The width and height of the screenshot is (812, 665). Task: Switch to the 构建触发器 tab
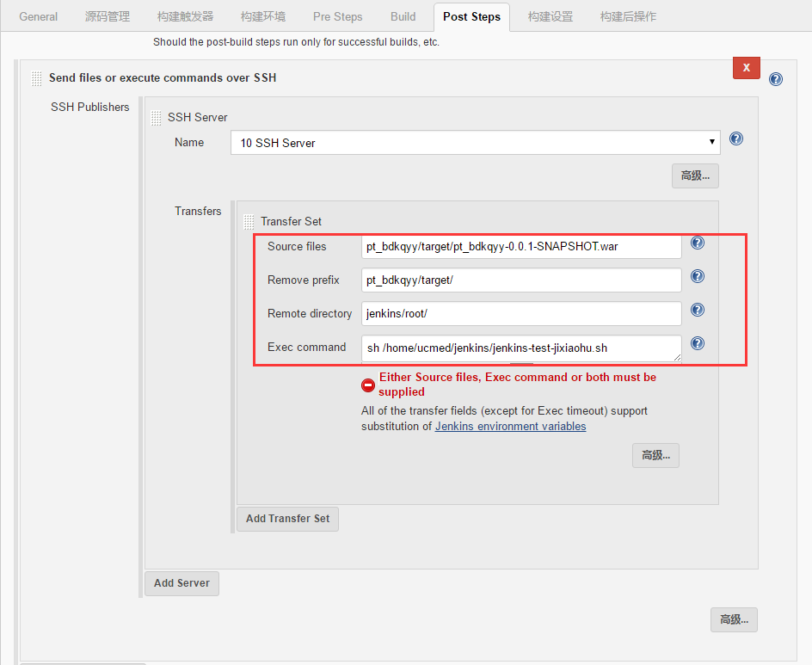(x=186, y=16)
